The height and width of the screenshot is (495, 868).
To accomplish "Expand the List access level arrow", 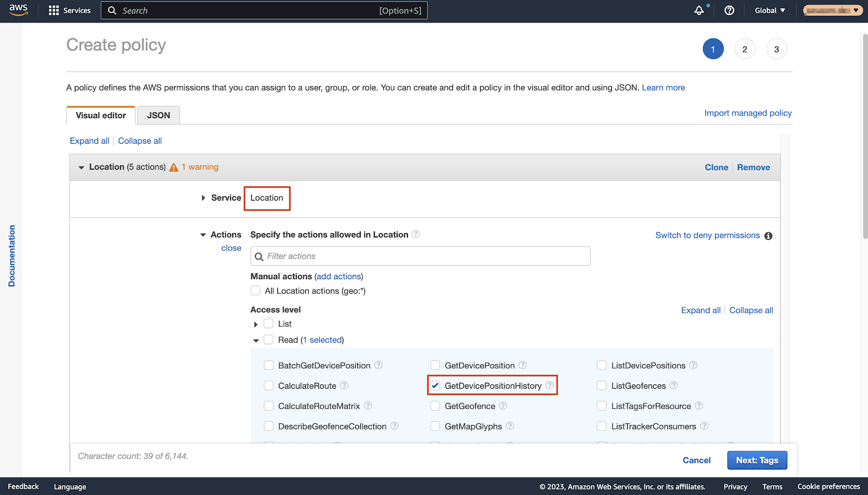I will click(x=256, y=324).
